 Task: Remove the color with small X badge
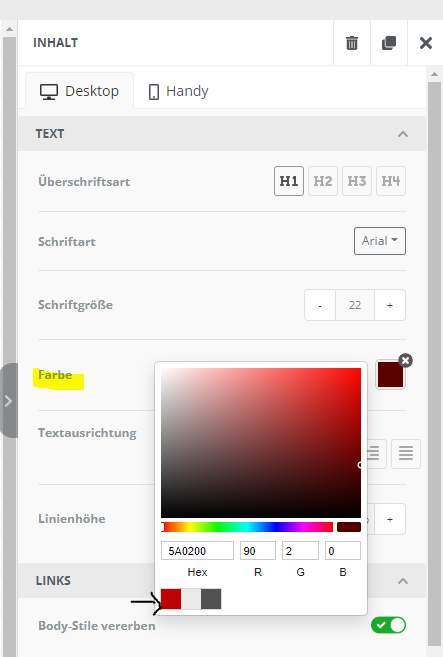click(x=405, y=360)
